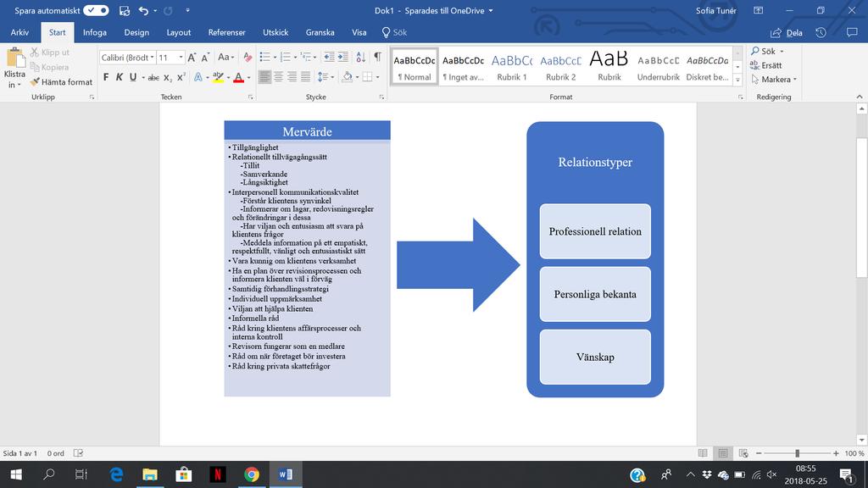868x488 pixels.
Task: Click the Dela share button
Action: 787,33
